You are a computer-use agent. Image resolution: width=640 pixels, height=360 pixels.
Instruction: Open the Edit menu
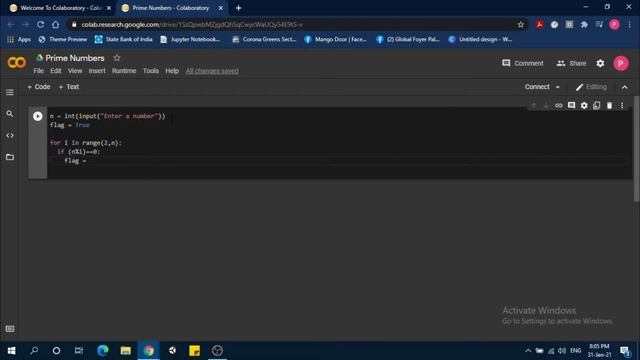tap(56, 71)
